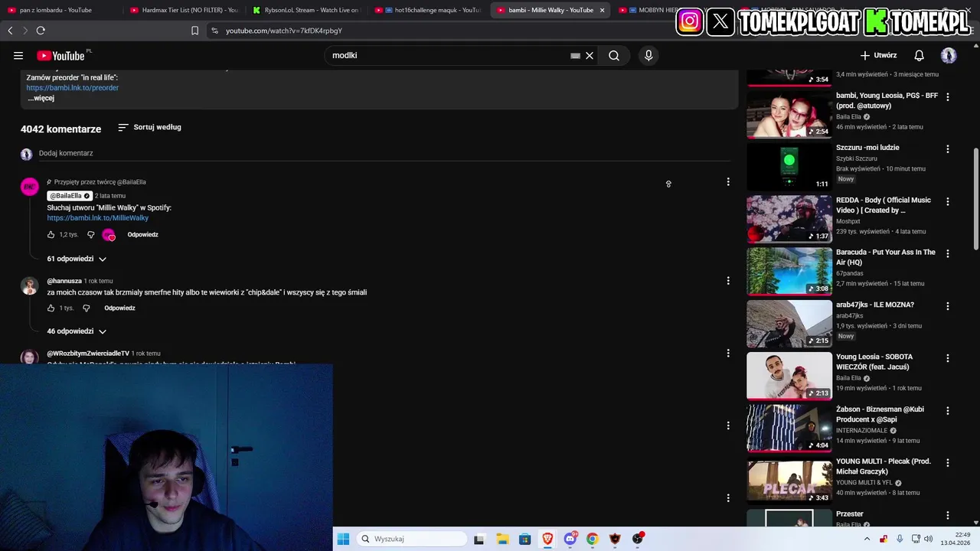
Task: Clear the search box text with X
Action: pos(590,55)
